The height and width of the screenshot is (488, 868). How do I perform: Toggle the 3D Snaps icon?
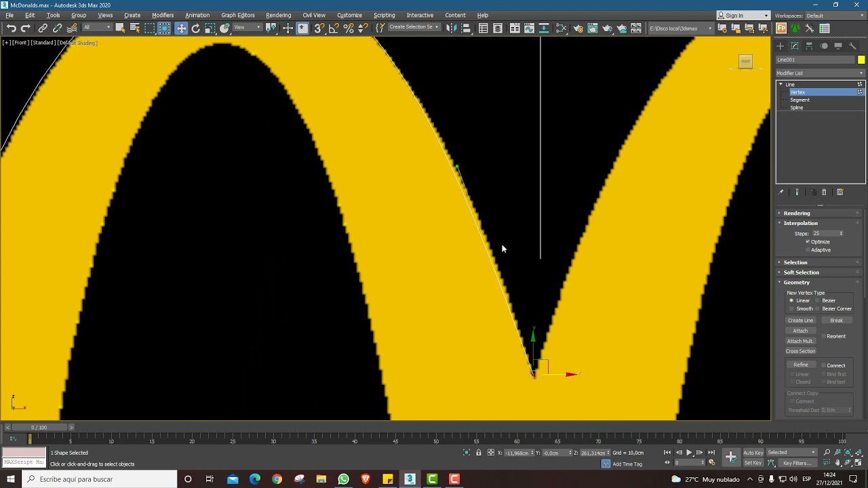319,28
